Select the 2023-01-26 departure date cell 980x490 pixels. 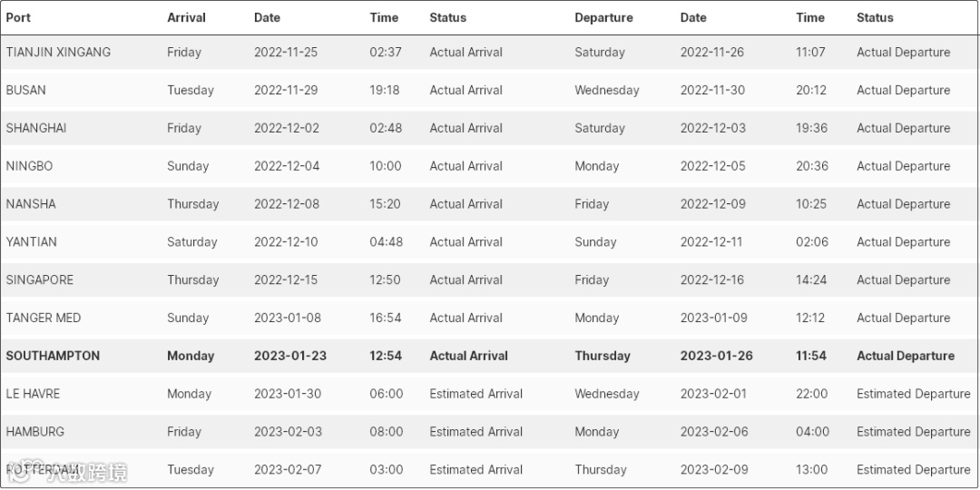[x=717, y=357]
